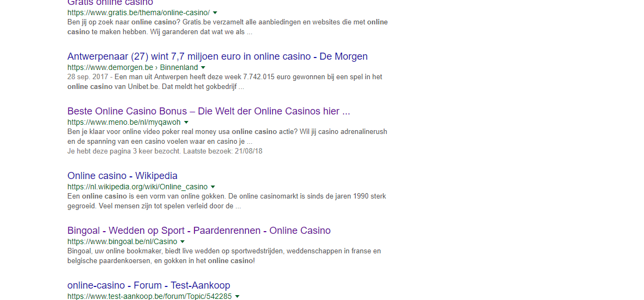Open the 'online-casino - Forum - Test-Aankoop' result

149,285
